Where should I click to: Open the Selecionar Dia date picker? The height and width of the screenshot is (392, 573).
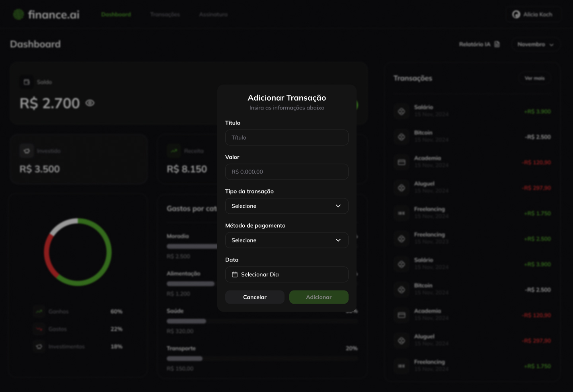click(286, 274)
